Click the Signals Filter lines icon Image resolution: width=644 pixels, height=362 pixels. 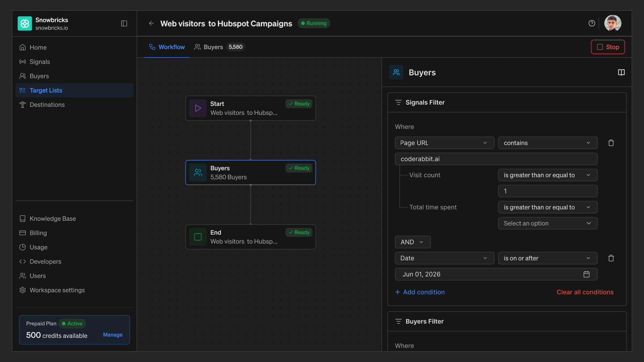[398, 102]
